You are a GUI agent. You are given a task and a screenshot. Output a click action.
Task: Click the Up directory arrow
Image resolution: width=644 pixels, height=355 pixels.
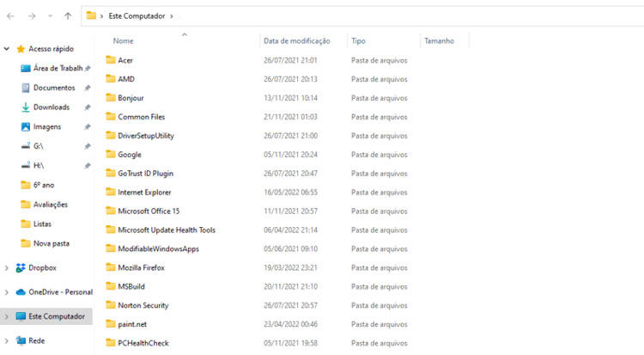pyautogui.click(x=68, y=15)
